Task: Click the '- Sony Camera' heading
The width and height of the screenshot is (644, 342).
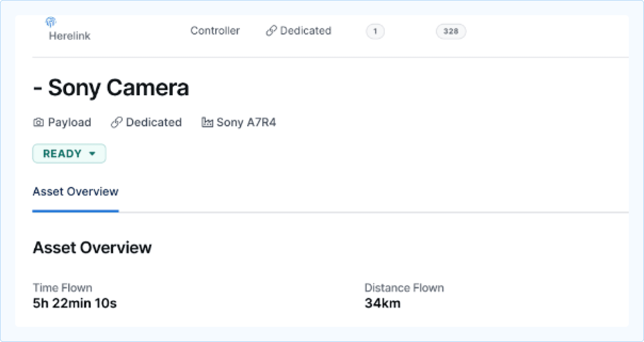Action: click(111, 88)
